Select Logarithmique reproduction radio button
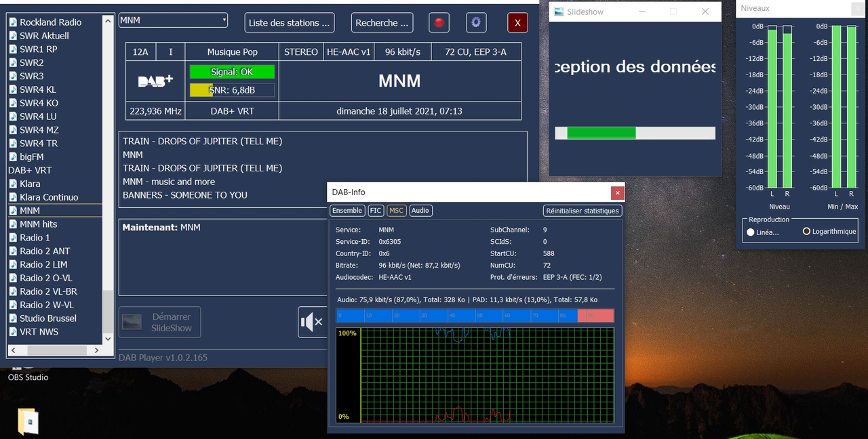This screenshot has width=868, height=439. pos(806,232)
